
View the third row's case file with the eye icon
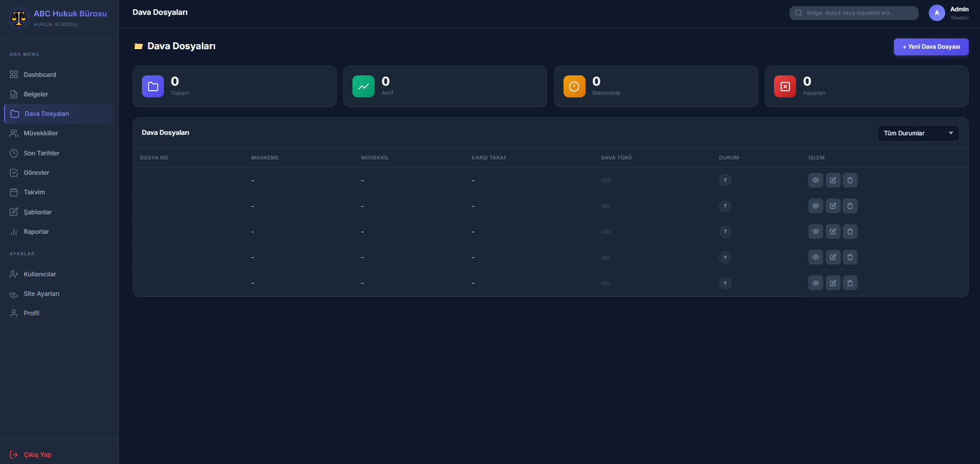816,231
